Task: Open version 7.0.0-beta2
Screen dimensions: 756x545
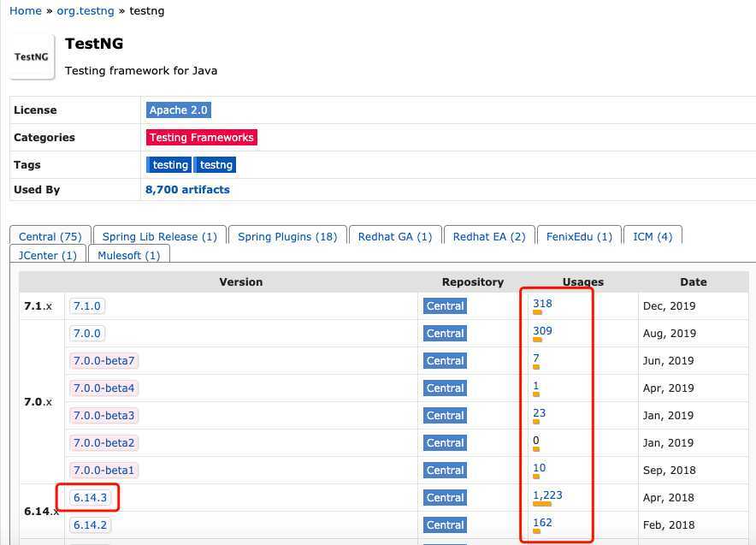Action: click(x=103, y=442)
